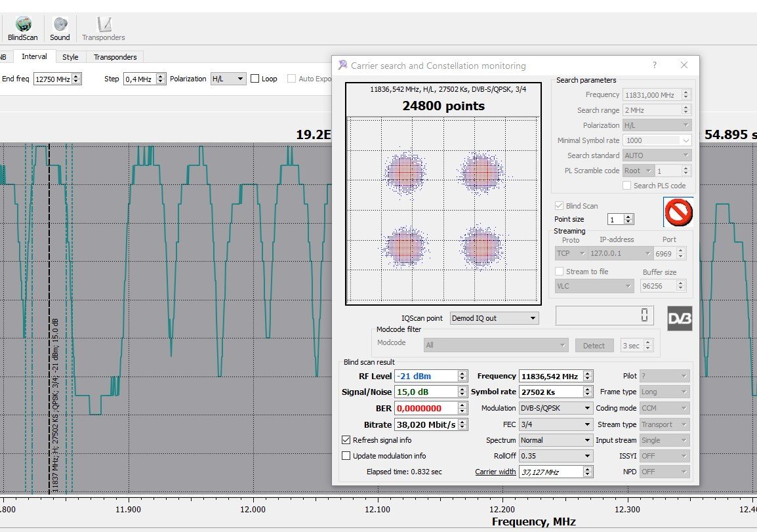Click the dialog help question mark
Image resolution: width=757 pixels, height=532 pixels.
pyautogui.click(x=654, y=66)
